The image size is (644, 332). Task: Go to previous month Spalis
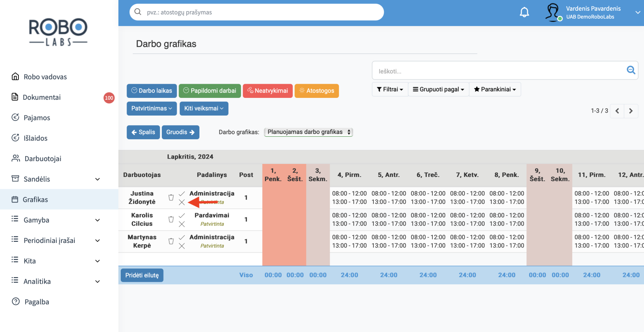coord(143,132)
